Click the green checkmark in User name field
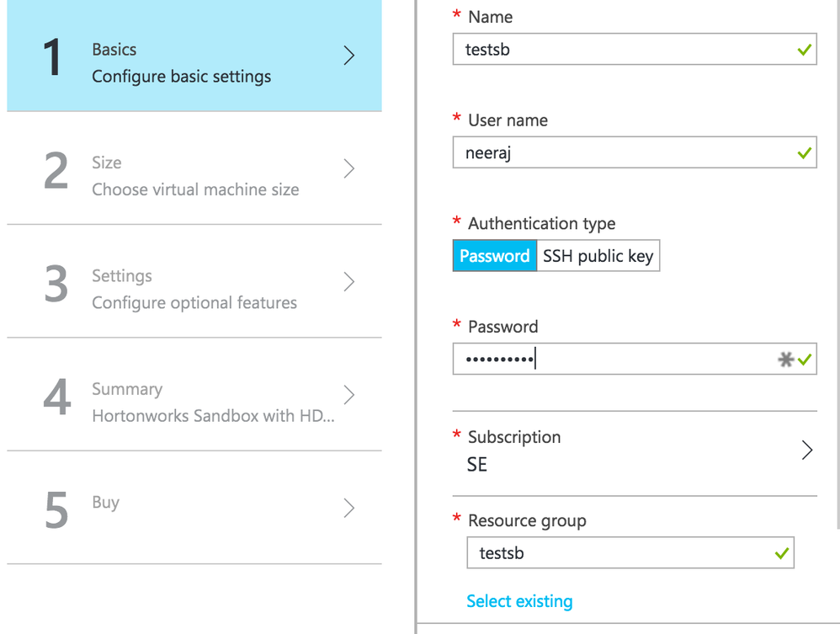This screenshot has width=840, height=634. [805, 153]
